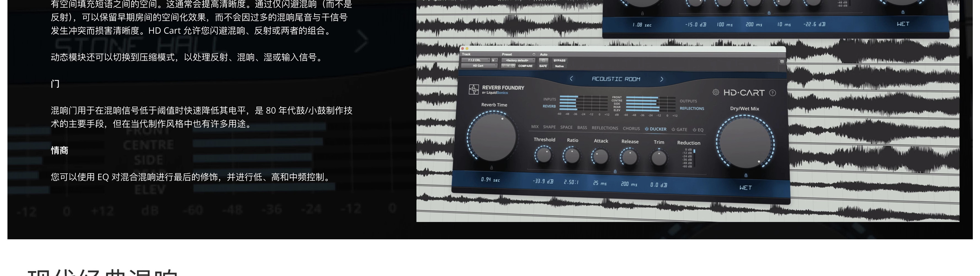This screenshot has height=276, width=980.
Task: Toggle the Gate power icon
Action: coord(673,129)
